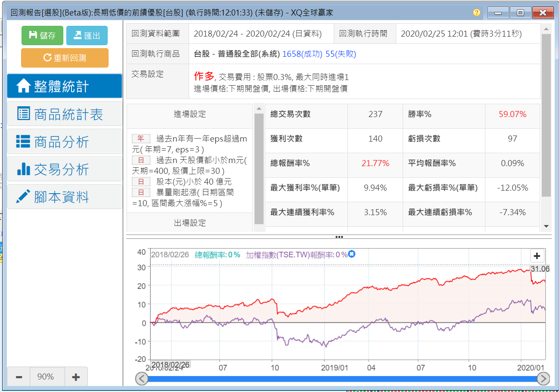Open the 商品分析 list tab
559x392 pixels.
coord(65,142)
